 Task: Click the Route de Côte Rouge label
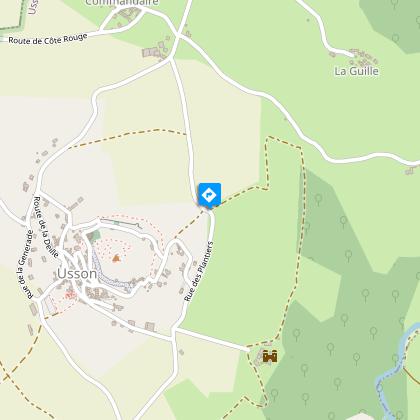(x=48, y=39)
